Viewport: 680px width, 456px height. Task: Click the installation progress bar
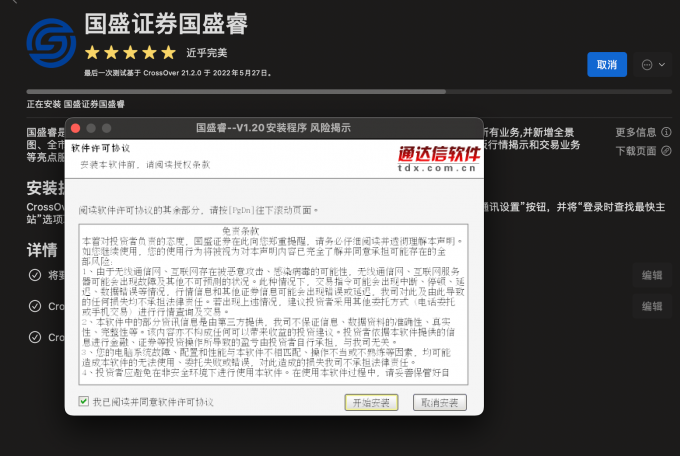point(349,92)
